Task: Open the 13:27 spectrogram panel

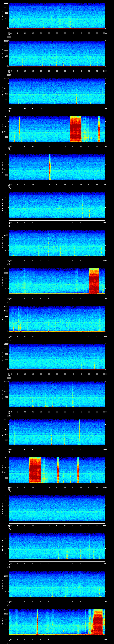Action: [x=57, y=205]
